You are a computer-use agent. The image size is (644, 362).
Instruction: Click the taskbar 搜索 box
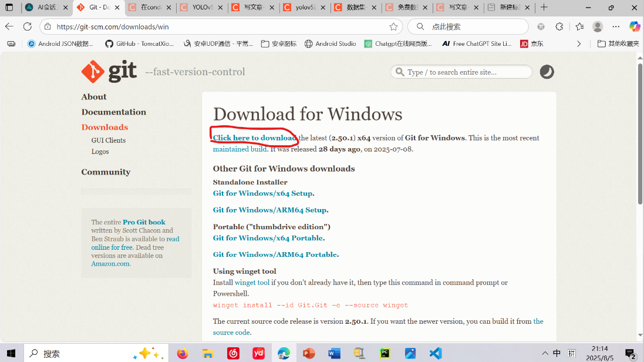point(96,353)
